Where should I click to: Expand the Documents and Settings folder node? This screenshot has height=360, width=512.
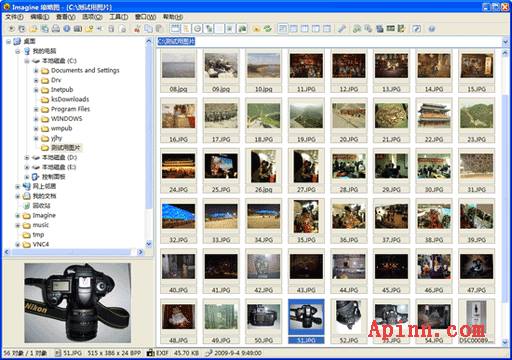click(36, 71)
